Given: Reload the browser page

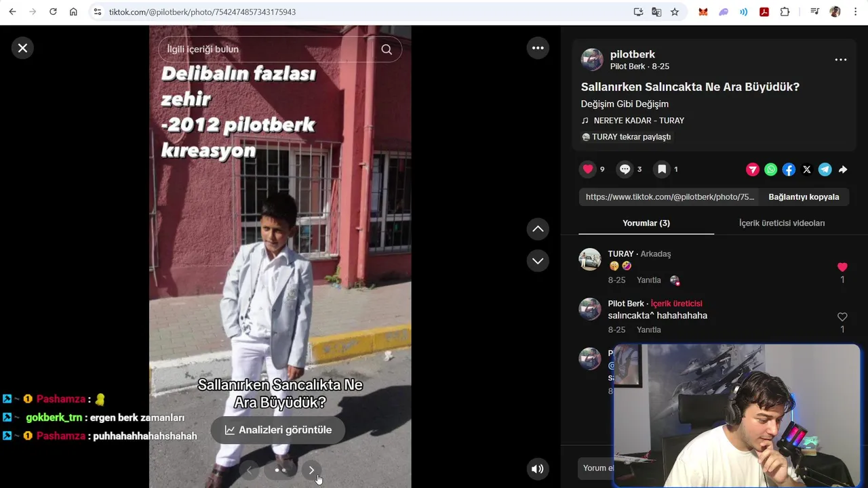Looking at the screenshot, I should tap(53, 12).
